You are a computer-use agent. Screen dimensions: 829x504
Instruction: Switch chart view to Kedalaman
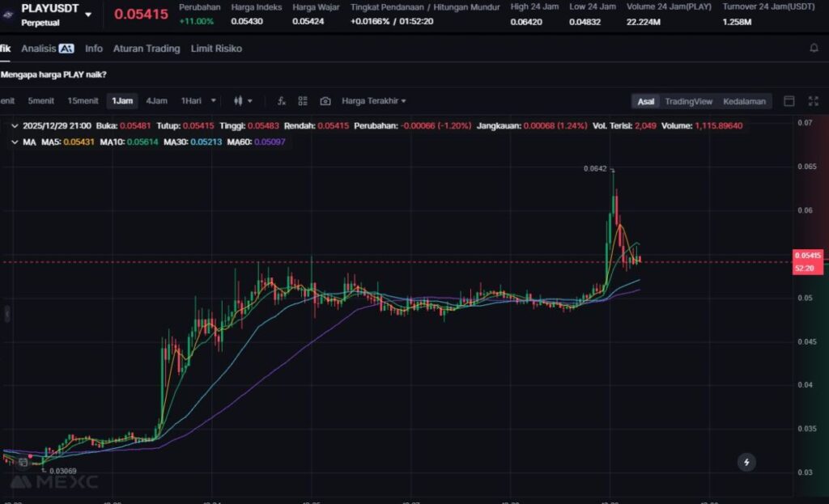[743, 101]
